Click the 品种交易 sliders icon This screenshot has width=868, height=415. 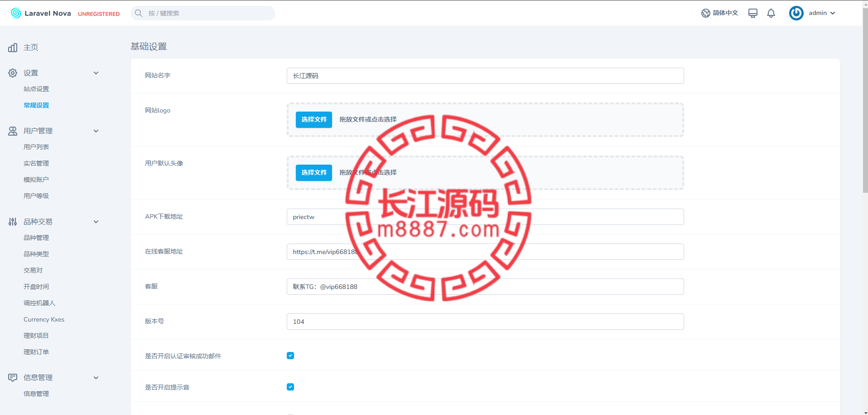13,222
